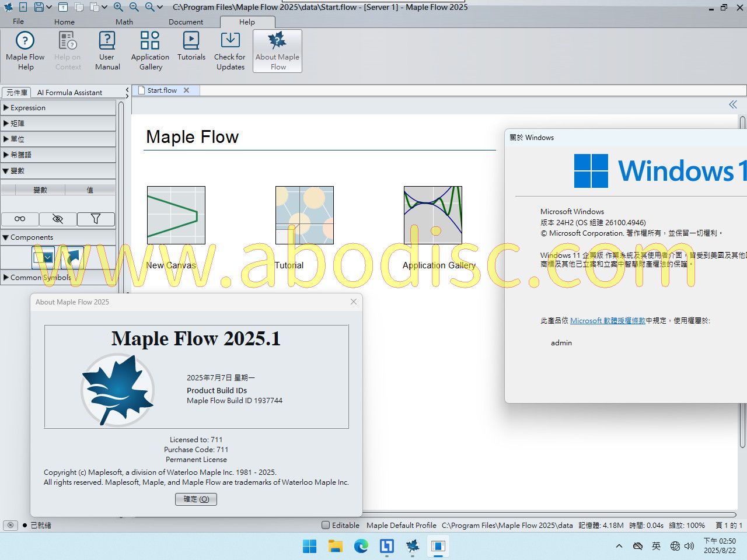Click the 值 column header
The height and width of the screenshot is (560, 747).
[90, 190]
